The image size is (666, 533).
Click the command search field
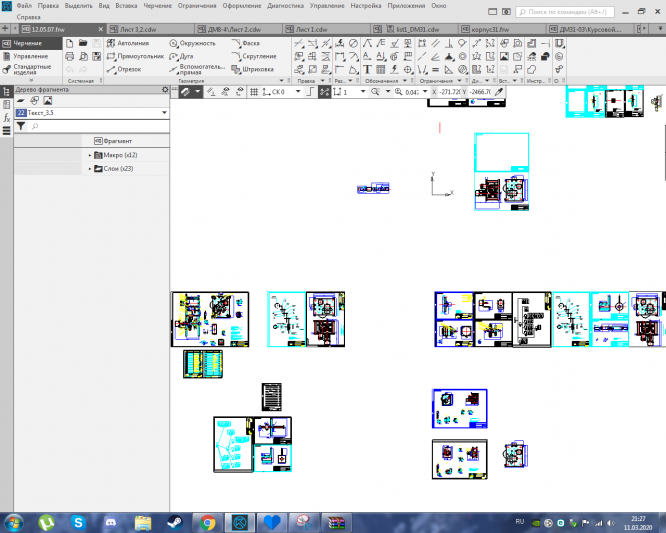click(565, 12)
